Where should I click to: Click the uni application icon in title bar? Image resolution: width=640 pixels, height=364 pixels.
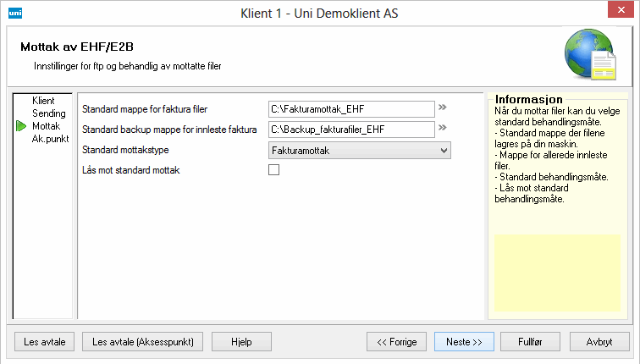coord(14,13)
